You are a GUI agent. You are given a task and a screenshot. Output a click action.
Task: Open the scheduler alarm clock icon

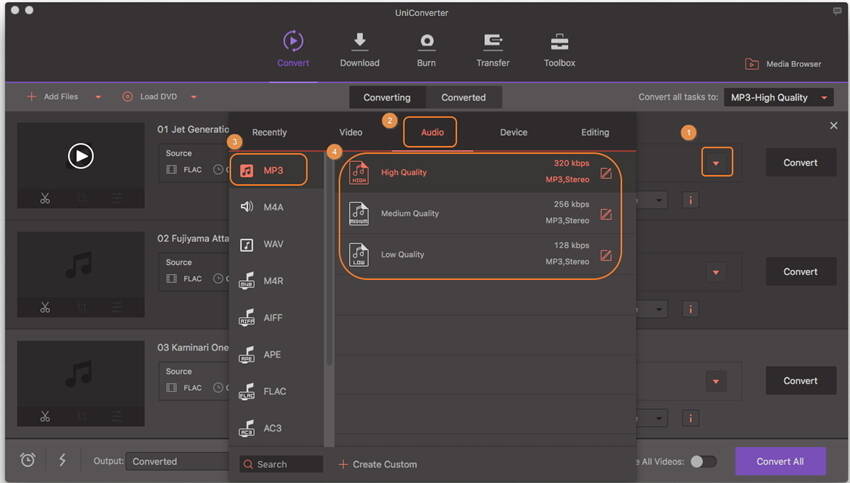(x=28, y=460)
